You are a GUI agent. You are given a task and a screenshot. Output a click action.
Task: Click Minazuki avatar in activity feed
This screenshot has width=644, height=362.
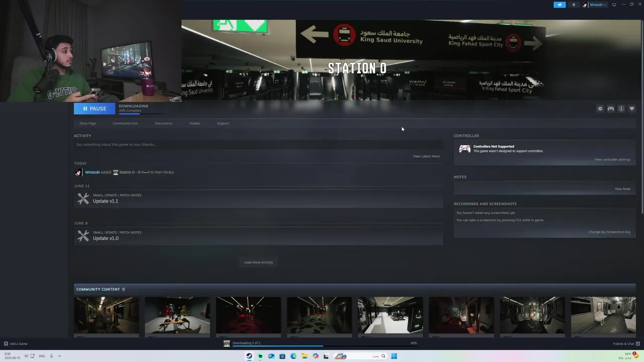(78, 172)
